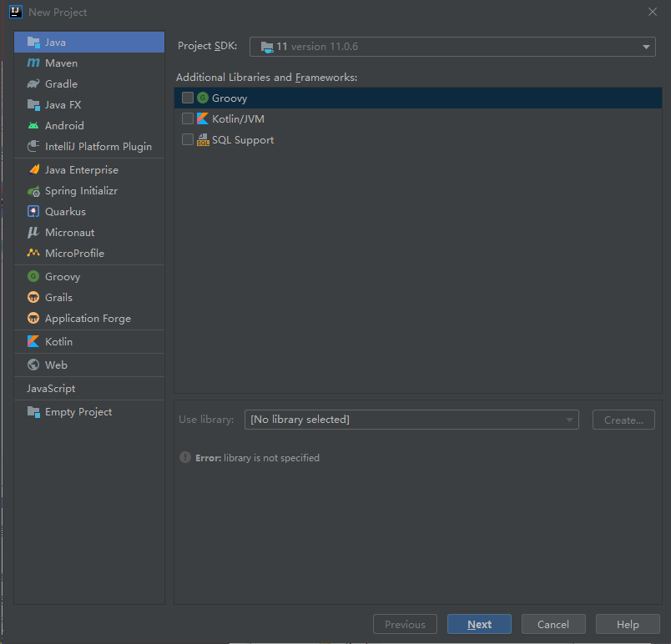
Task: Select Kotlin in the project list
Action: [x=89, y=342]
